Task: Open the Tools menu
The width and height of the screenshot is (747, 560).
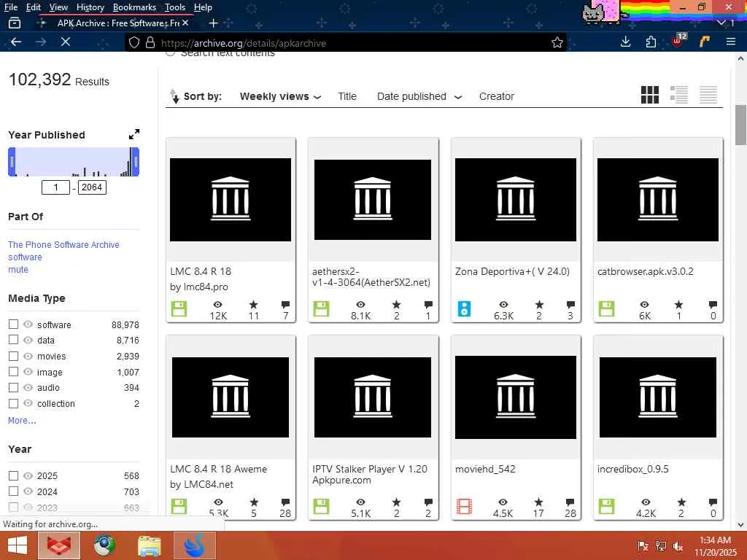Action: (175, 7)
